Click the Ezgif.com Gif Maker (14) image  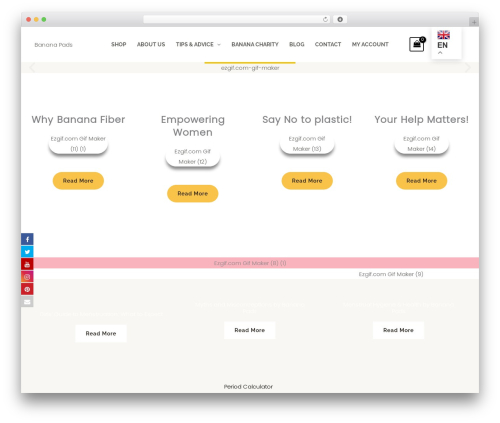pos(421,144)
